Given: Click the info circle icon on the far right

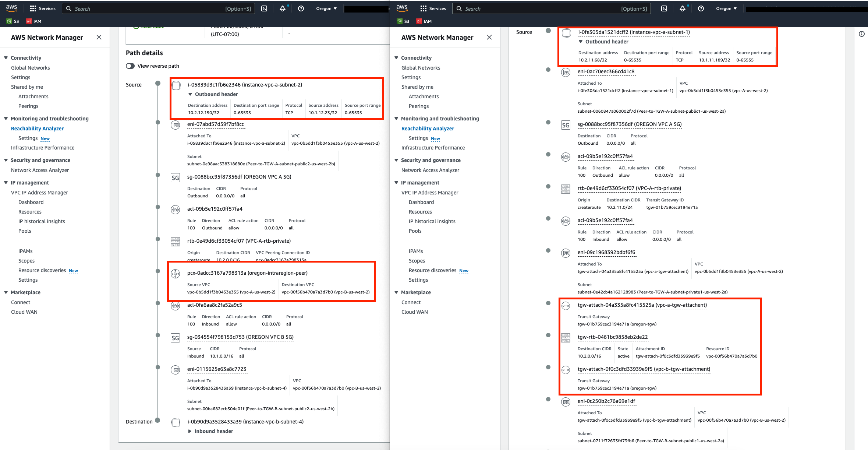Looking at the screenshot, I should 862,34.
